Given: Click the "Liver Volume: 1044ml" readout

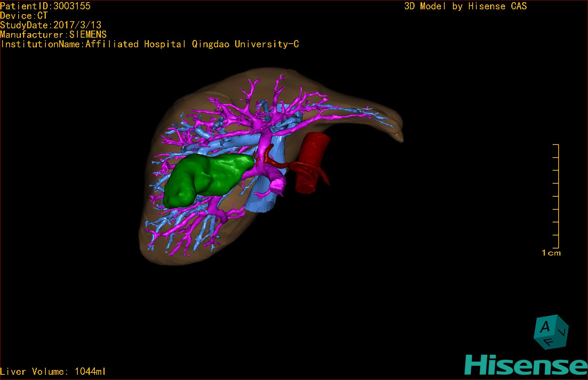Looking at the screenshot, I should click(53, 371).
